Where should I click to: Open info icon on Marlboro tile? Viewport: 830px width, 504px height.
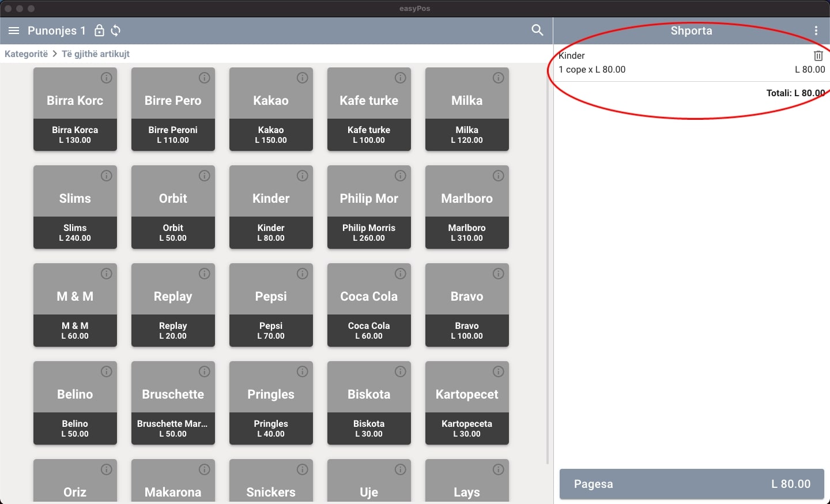pos(499,176)
